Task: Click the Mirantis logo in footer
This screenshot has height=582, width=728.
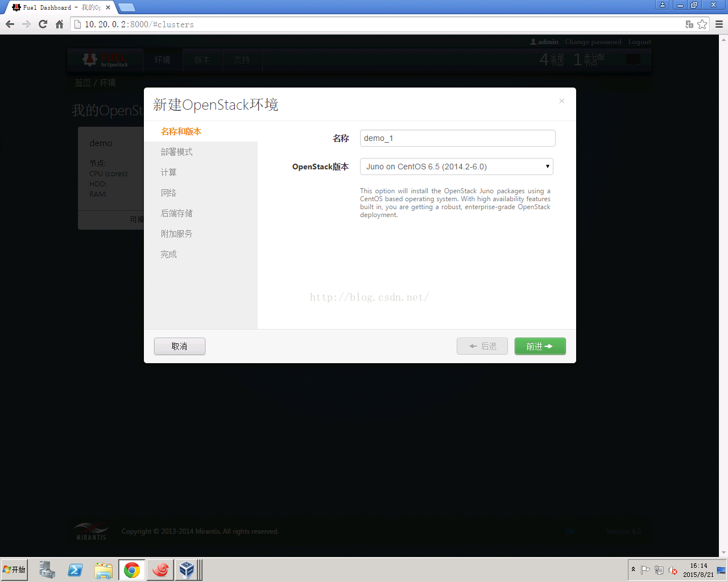Action: click(x=91, y=531)
